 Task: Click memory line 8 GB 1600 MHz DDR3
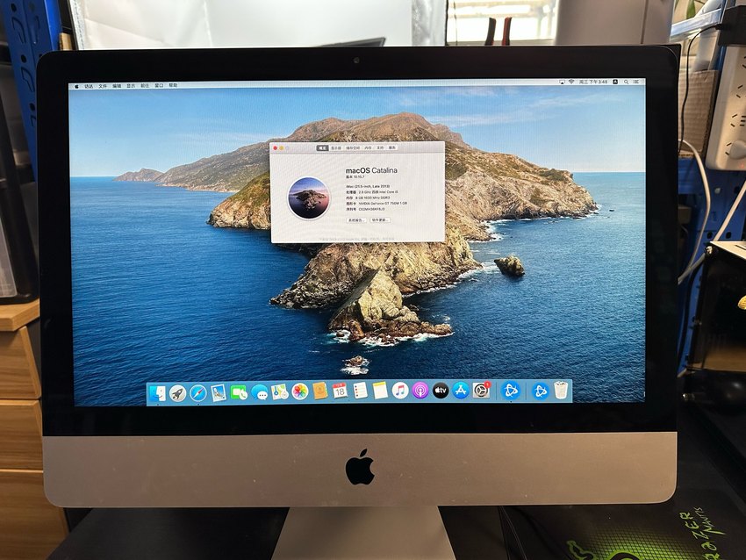tap(368, 197)
